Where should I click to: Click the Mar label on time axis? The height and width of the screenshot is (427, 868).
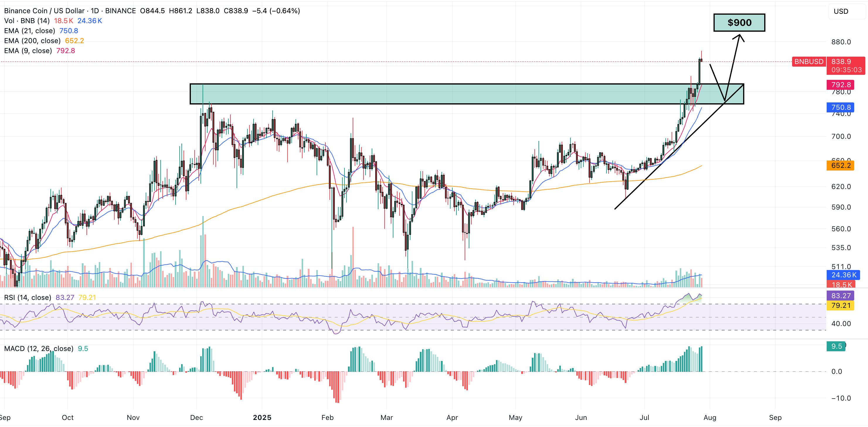(x=387, y=418)
